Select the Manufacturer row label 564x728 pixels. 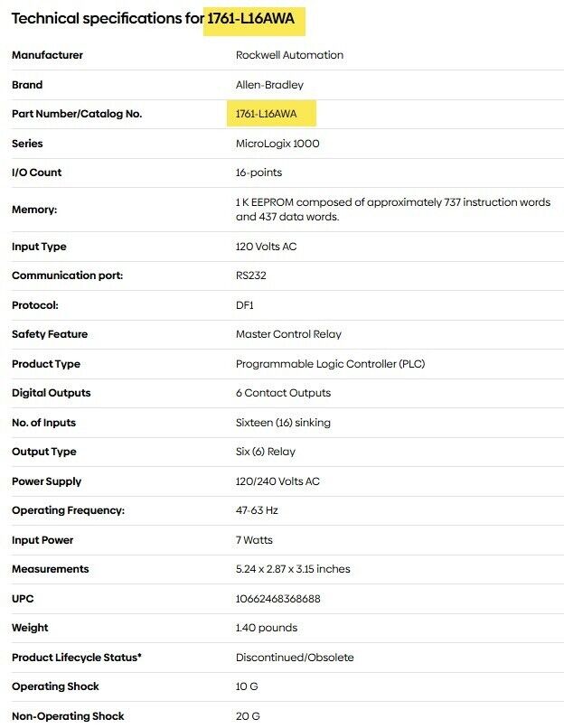[x=47, y=55]
